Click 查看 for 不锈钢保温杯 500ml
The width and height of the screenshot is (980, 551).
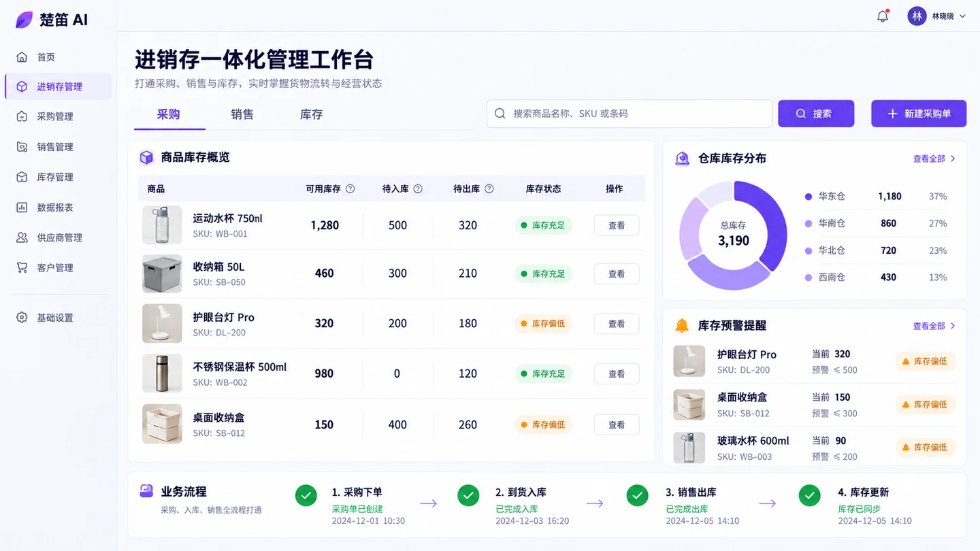(617, 373)
